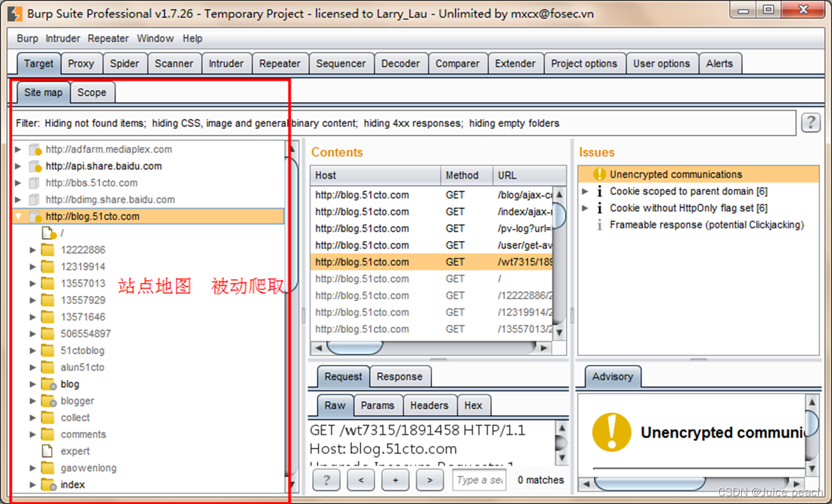Click the host icon for api.share.baidu.com

pos(35,166)
